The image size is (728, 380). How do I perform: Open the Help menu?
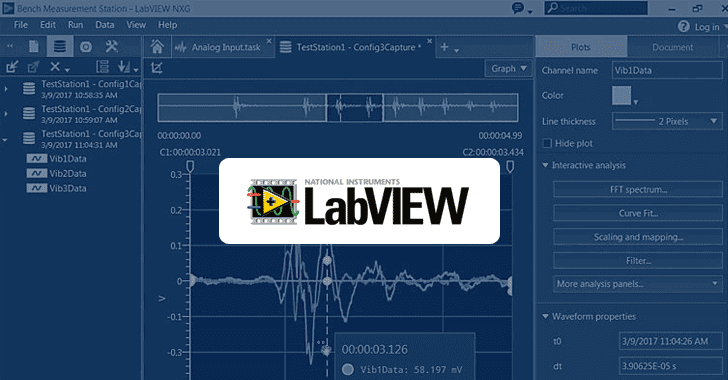(x=167, y=25)
